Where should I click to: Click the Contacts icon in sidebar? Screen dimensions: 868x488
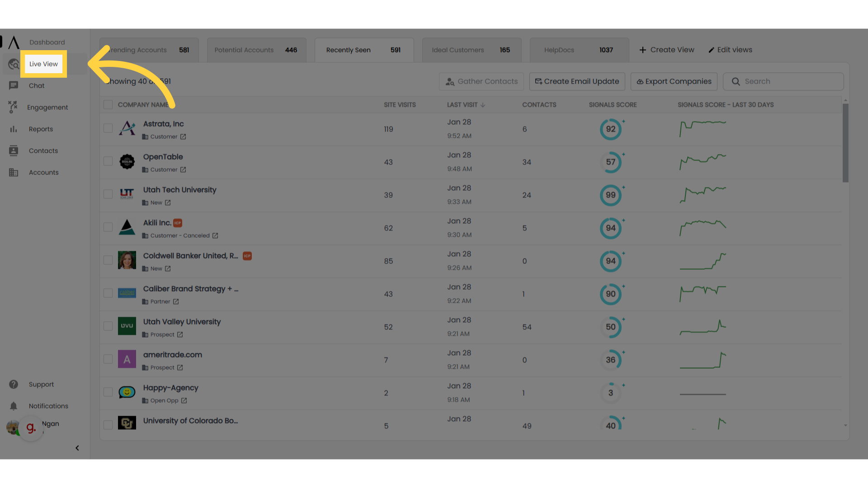(14, 150)
